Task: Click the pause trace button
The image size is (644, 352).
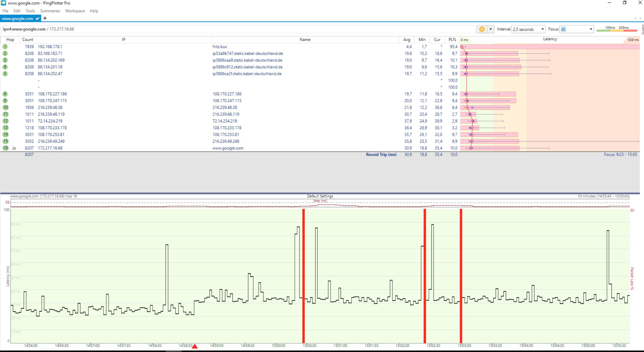Action: tap(482, 29)
